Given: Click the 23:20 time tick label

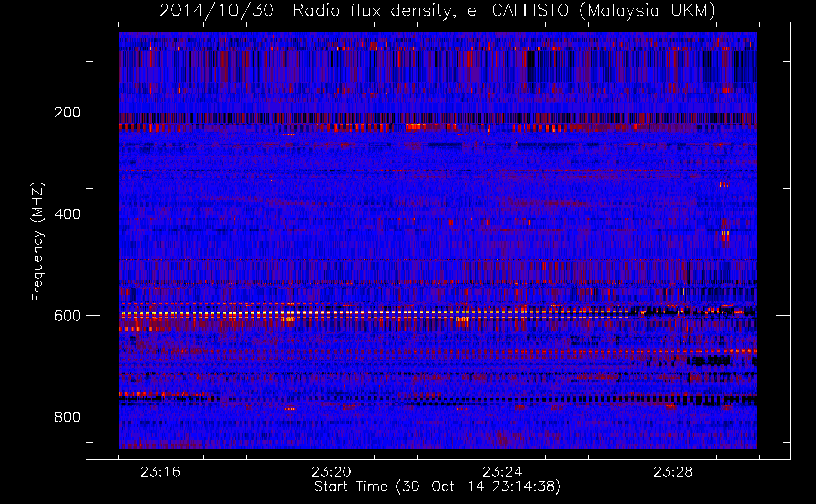Looking at the screenshot, I should pos(331,472).
